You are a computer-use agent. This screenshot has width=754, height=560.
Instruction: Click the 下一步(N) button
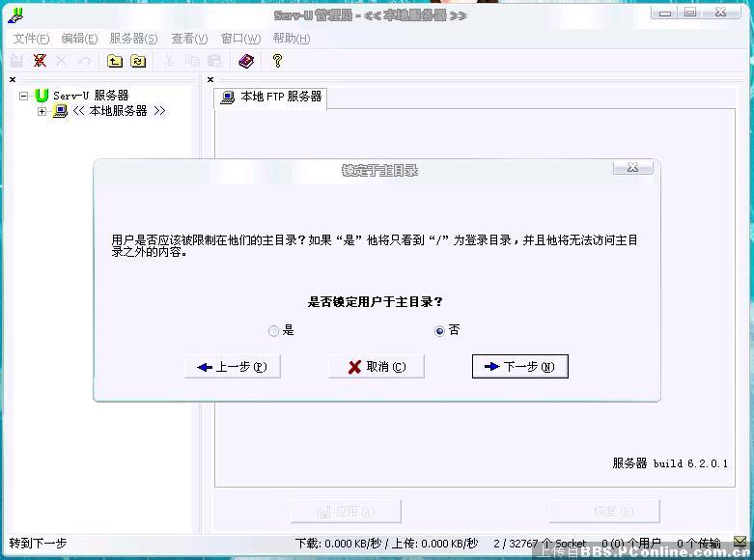520,367
